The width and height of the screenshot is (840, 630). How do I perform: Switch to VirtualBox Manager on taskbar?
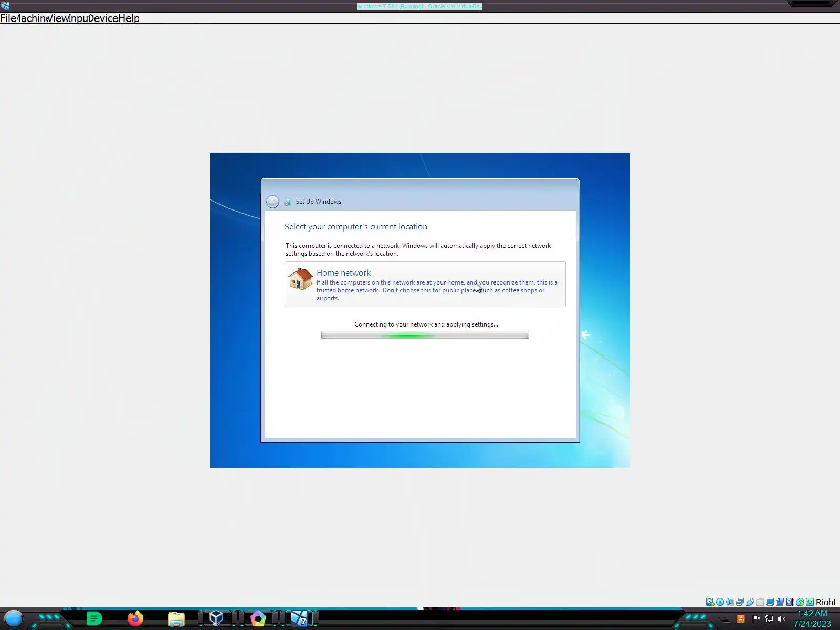pyautogui.click(x=216, y=618)
